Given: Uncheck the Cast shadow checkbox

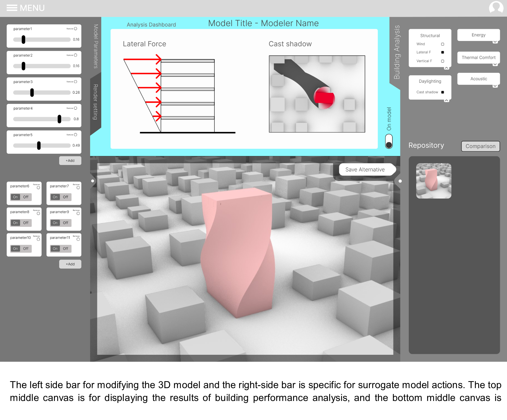Looking at the screenshot, I should click(443, 92).
